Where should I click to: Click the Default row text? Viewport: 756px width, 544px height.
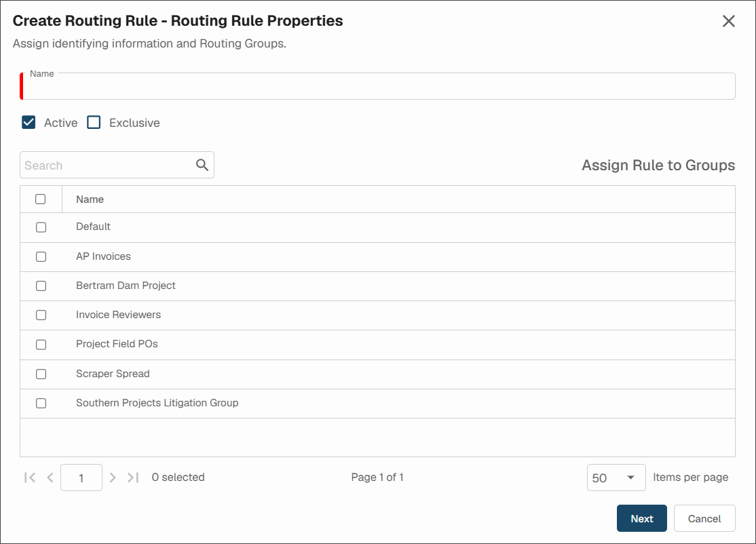pyautogui.click(x=93, y=227)
